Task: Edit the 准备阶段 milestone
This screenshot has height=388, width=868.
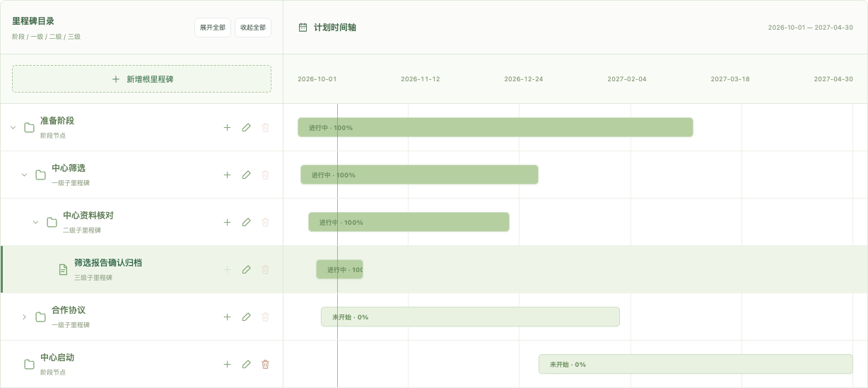Action: tap(246, 128)
